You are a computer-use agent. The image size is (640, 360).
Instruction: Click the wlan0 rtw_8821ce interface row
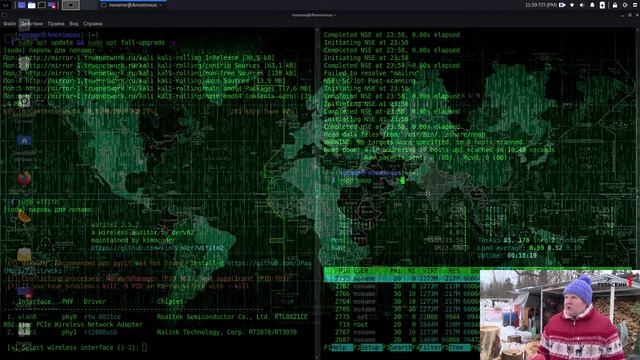click(x=157, y=317)
